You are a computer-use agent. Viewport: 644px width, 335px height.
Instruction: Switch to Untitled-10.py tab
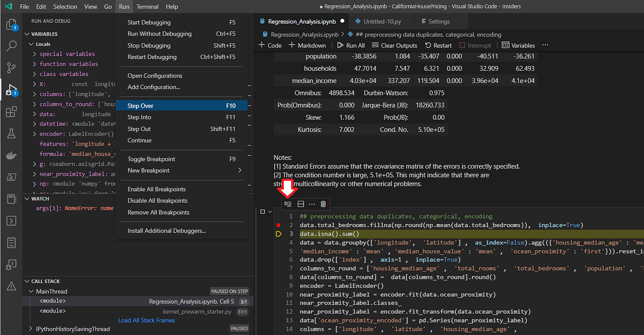click(382, 22)
